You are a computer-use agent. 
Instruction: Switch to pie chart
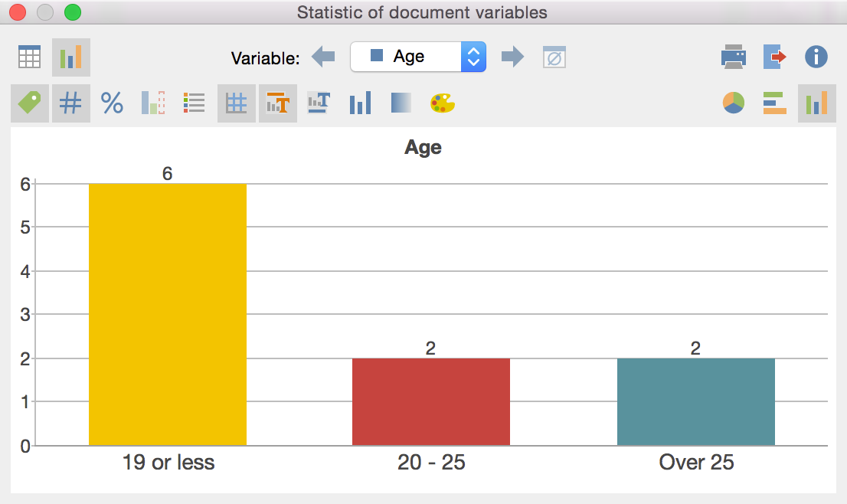click(734, 103)
